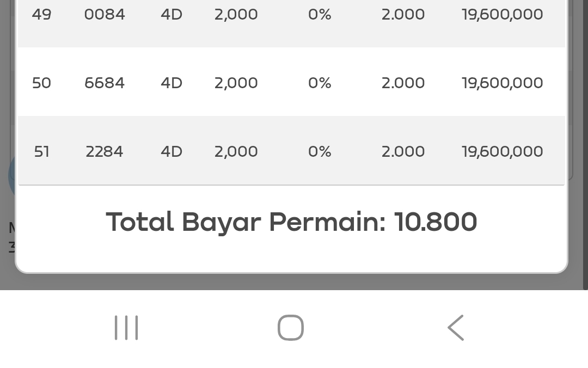Tap the 2,000 bet amount in row 50
Viewport: 588px width, 368px height.
coord(236,83)
